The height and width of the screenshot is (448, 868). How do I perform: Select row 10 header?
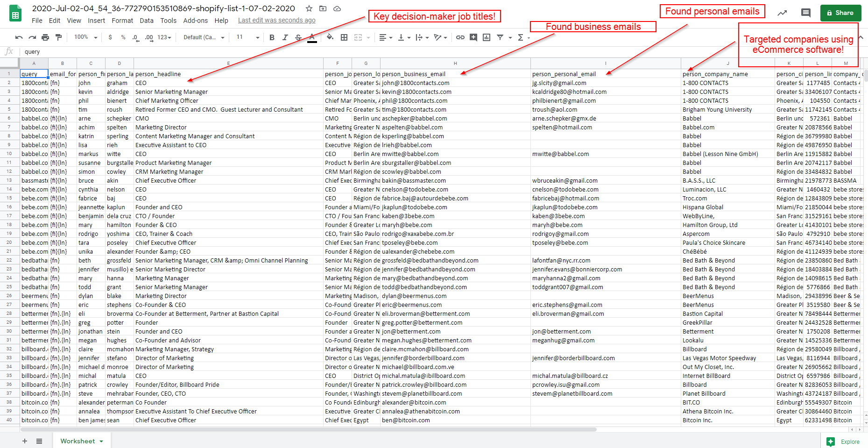tap(9, 154)
